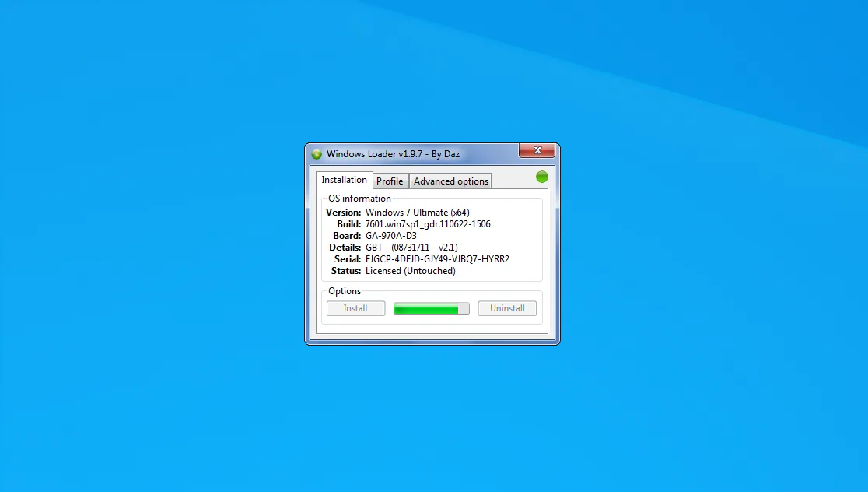Click the Status: label

pyautogui.click(x=346, y=271)
